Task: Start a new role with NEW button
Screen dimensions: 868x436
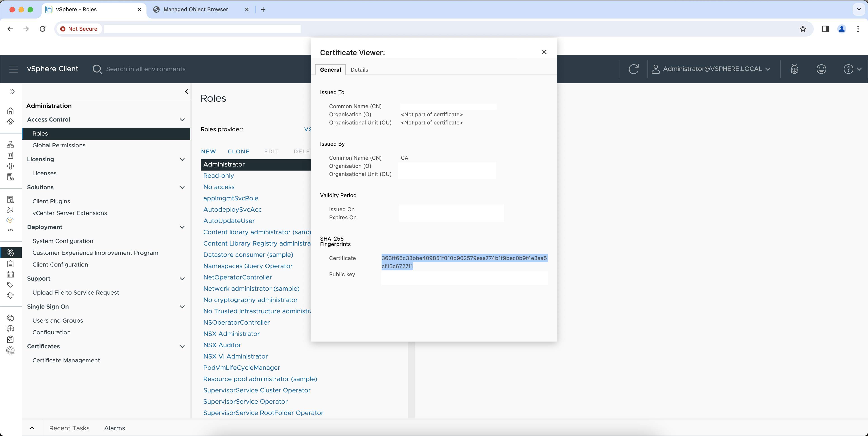Action: tap(208, 152)
